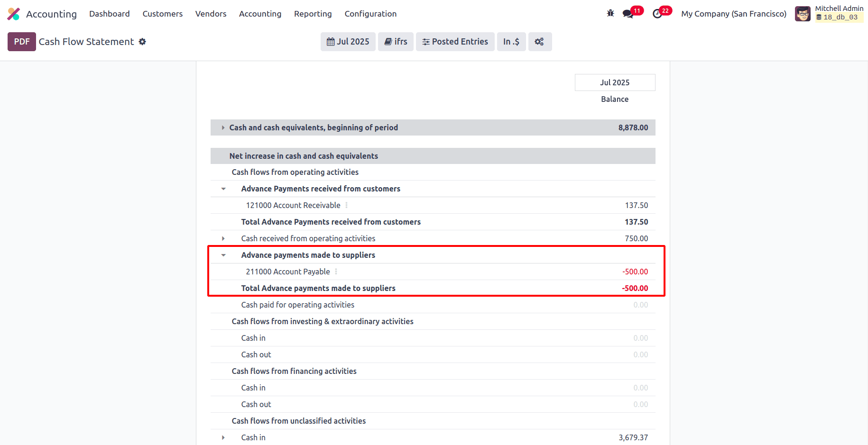The image size is (868, 445).
Task: Click the Accounting app logo icon
Action: pyautogui.click(x=14, y=14)
